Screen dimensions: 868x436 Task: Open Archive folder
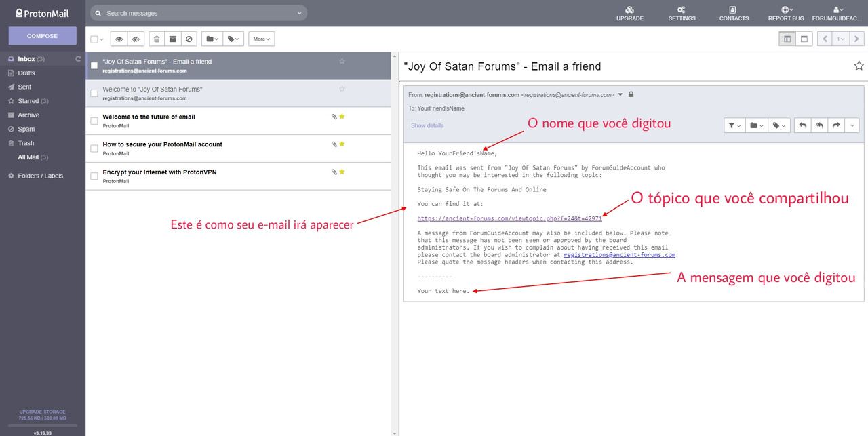coord(28,115)
